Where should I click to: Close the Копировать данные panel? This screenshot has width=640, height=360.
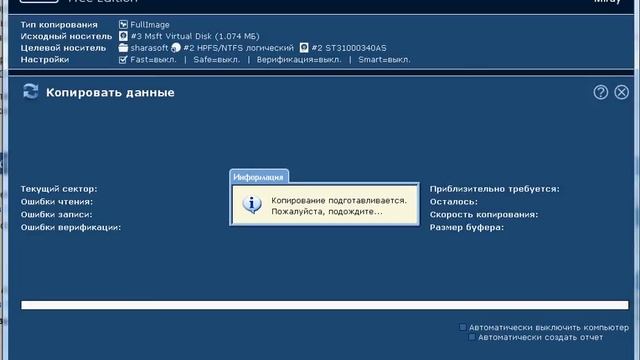point(622,92)
